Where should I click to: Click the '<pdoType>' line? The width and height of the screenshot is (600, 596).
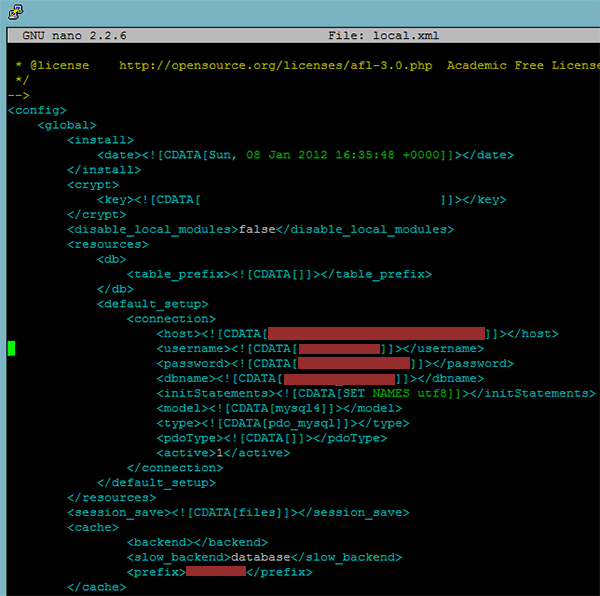coord(272,438)
